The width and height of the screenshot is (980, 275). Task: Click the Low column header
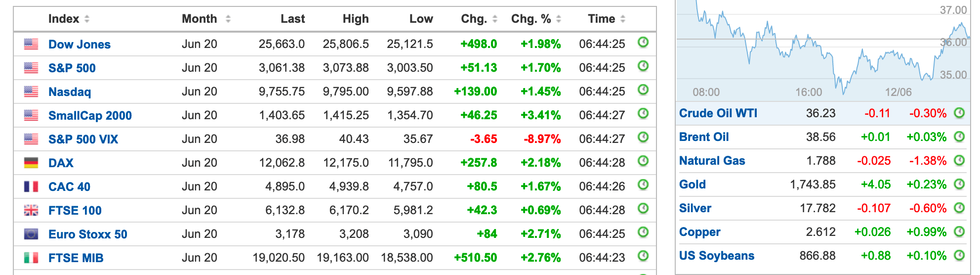pyautogui.click(x=421, y=19)
